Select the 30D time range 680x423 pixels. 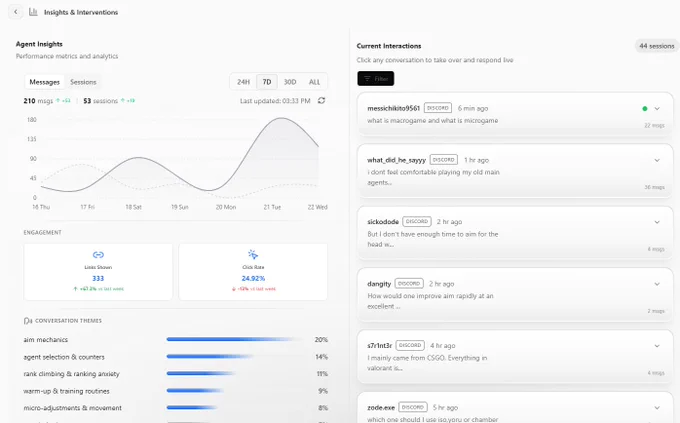pyautogui.click(x=290, y=82)
